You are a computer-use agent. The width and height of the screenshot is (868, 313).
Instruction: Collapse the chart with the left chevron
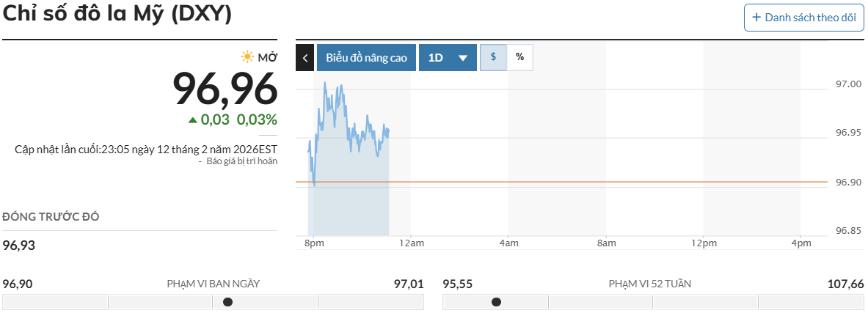305,58
